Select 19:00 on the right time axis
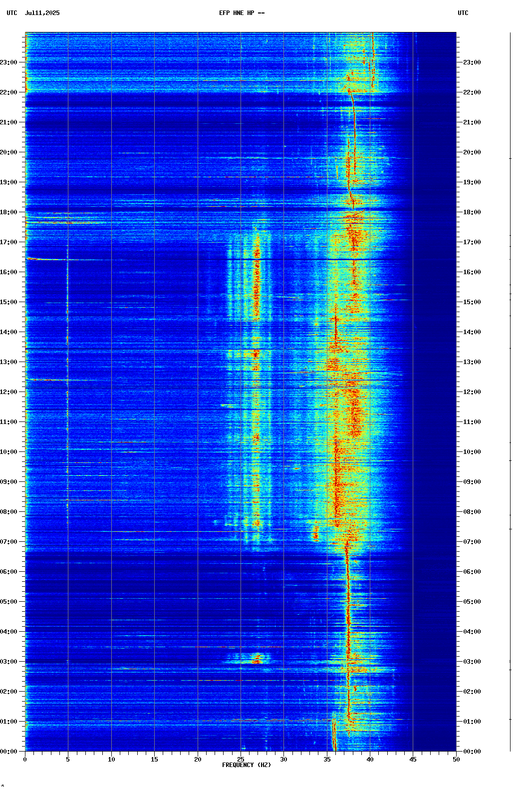Screen dimensions: 532x791 coord(472,182)
